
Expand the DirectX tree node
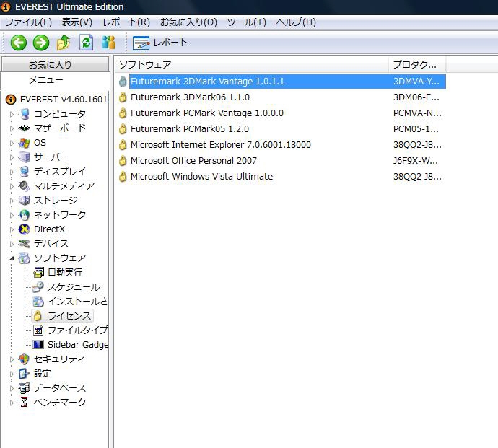point(12,229)
